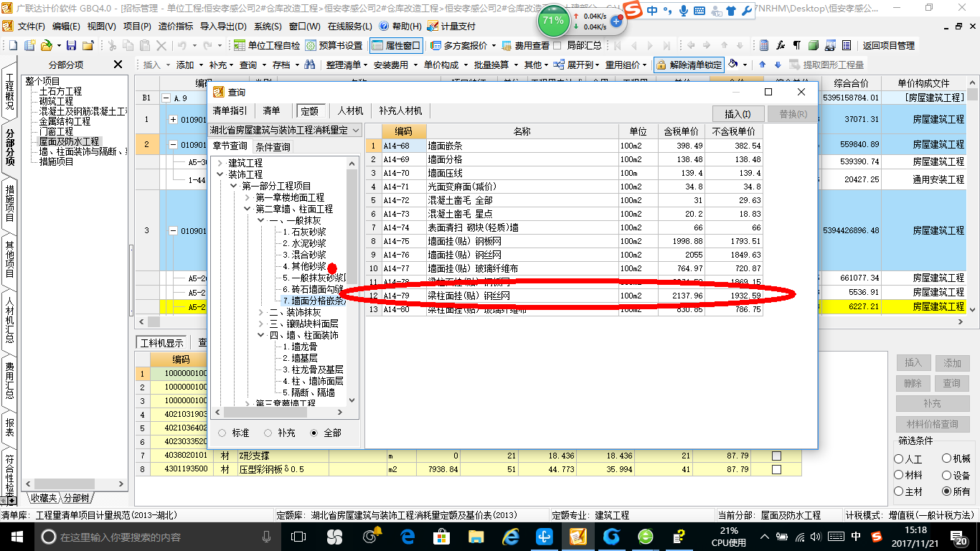The width and height of the screenshot is (980, 551).
Task: Switch to the 人材机 tab in dialog
Action: (x=351, y=110)
